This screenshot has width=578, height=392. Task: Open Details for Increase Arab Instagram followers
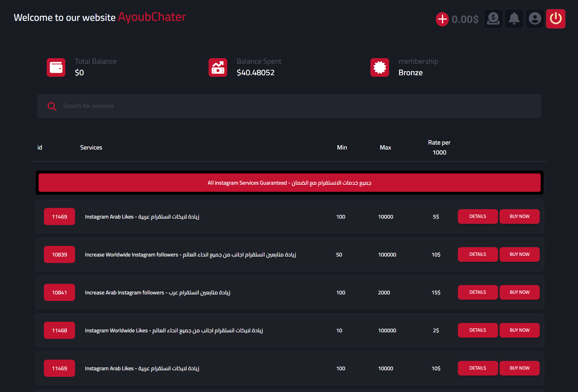[x=478, y=292]
